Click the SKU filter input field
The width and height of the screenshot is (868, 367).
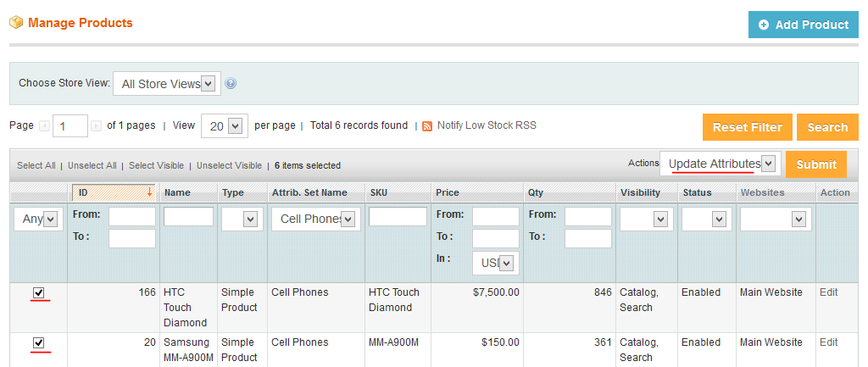click(398, 217)
